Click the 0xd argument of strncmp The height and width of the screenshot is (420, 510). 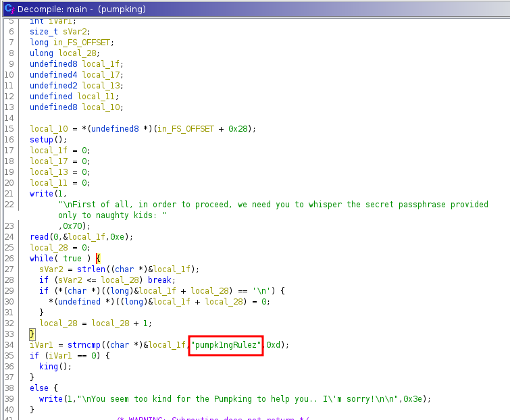point(274,344)
